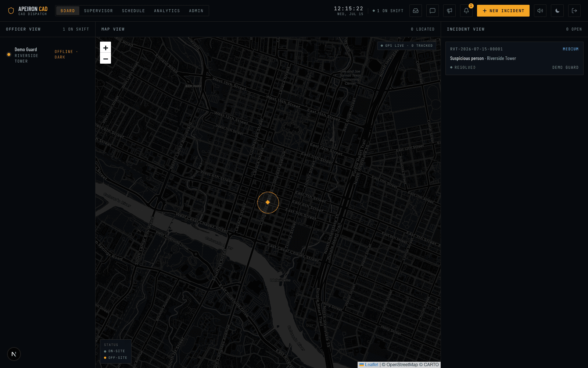Zoom in on the map
Viewport: 588px width, 368px height.
tap(105, 47)
